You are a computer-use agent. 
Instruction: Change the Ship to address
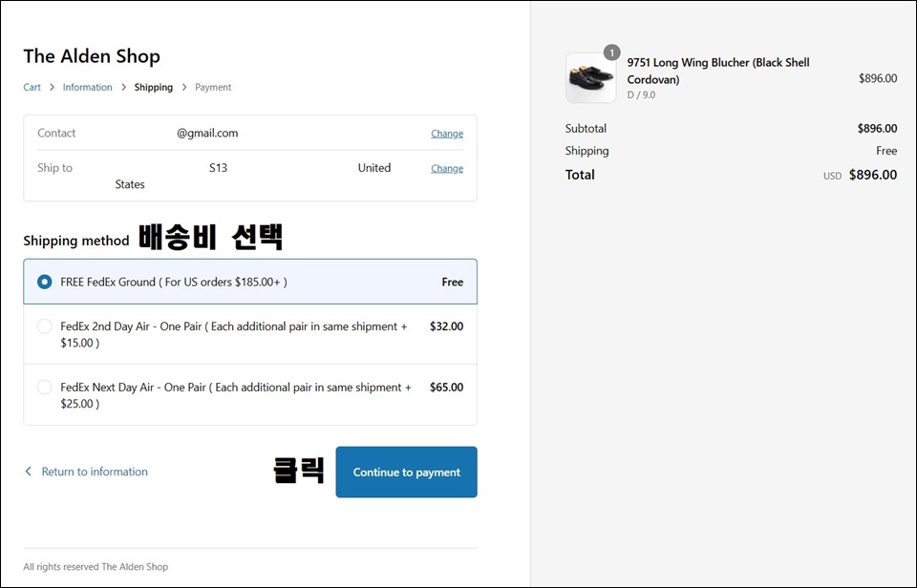point(447,168)
